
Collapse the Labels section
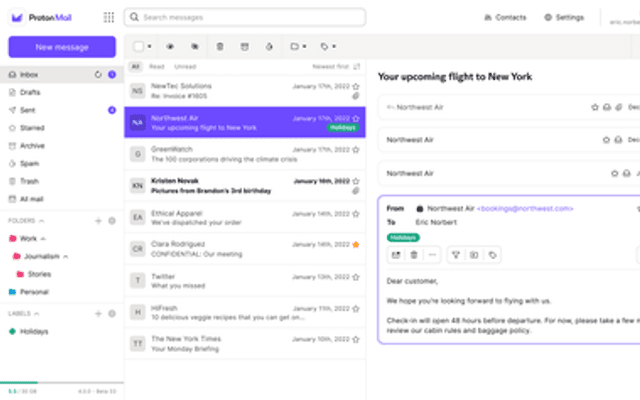click(x=36, y=313)
